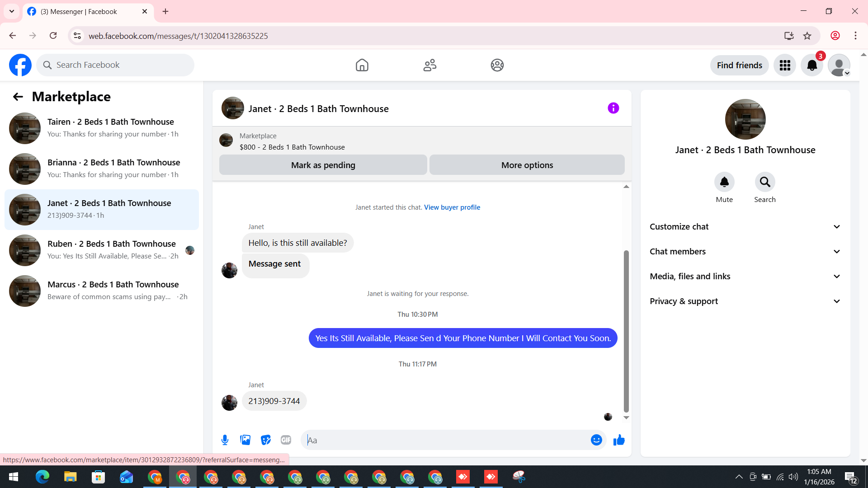Image resolution: width=868 pixels, height=488 pixels.
Task: Click the voice clip microphone icon
Action: 225,440
